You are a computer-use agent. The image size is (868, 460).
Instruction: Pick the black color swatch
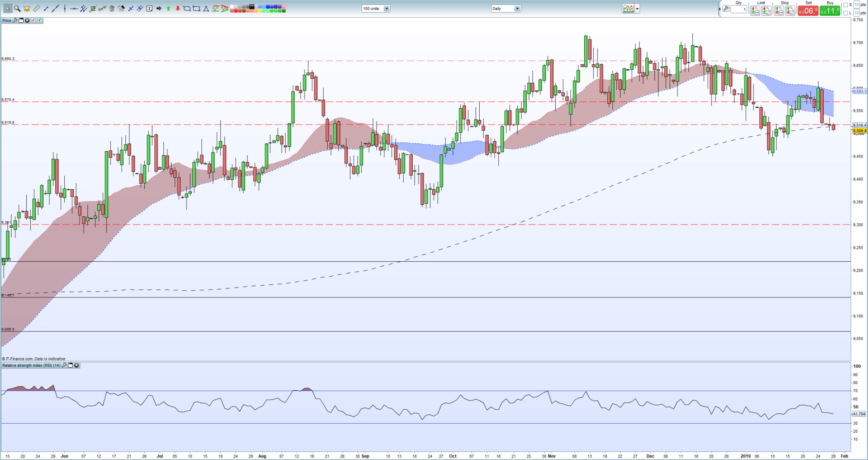251,6
